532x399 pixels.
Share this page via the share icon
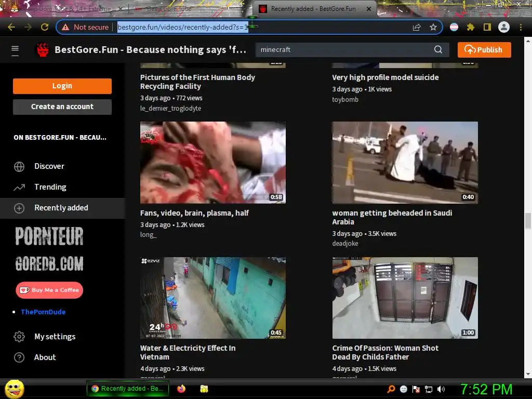pos(417,27)
